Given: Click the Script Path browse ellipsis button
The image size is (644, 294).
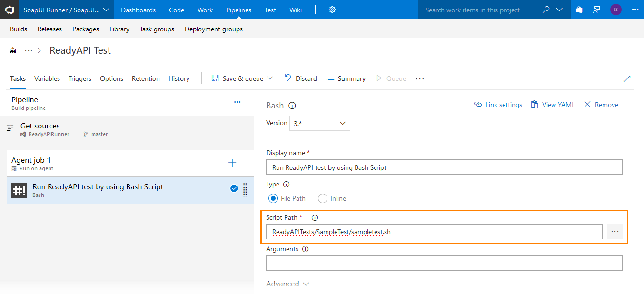Looking at the screenshot, I should (614, 232).
